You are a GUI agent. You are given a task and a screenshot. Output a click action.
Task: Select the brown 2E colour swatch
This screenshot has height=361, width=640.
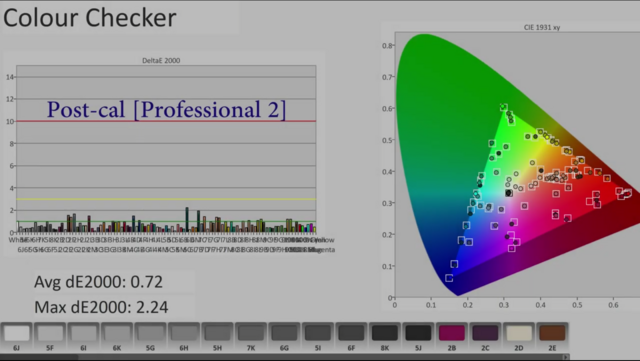[552, 333]
